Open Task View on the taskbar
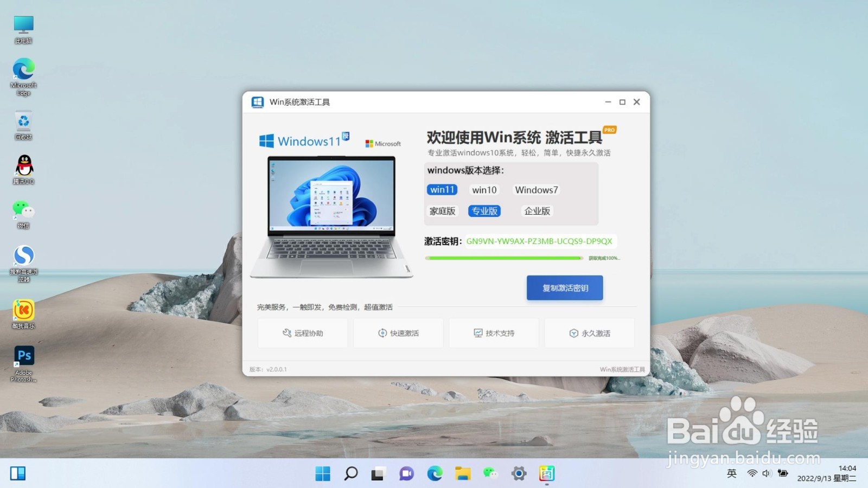This screenshot has height=488, width=868. (x=378, y=473)
